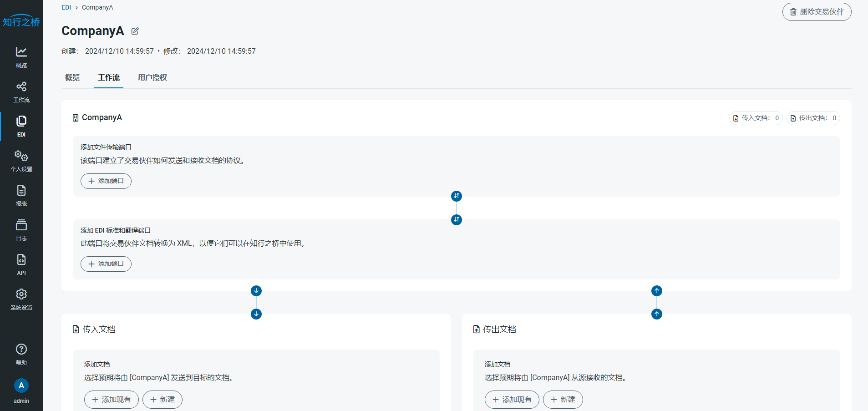
Task: Click the 帮助 help icon
Action: pos(21,354)
